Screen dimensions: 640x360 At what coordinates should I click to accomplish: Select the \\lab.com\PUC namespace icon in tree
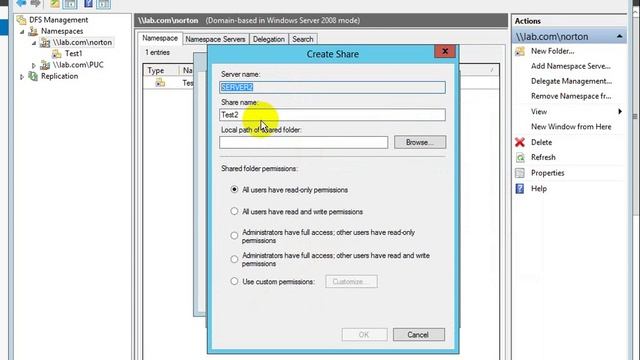[45, 65]
